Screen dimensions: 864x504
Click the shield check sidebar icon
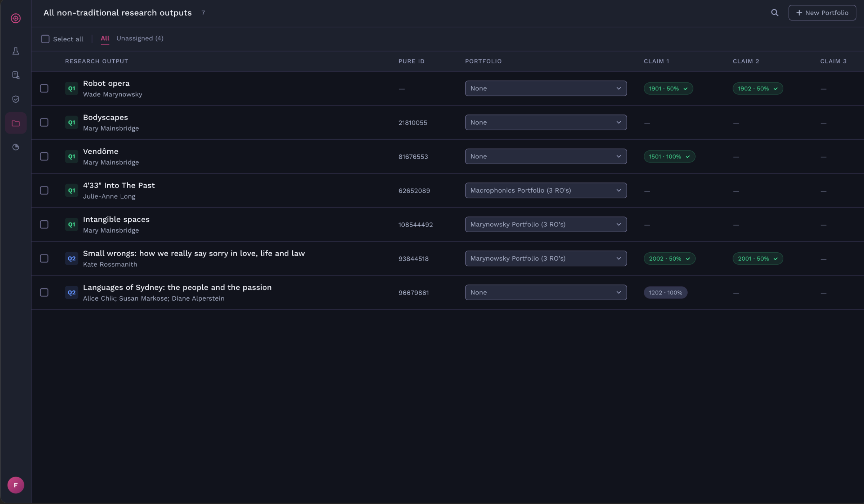tap(15, 99)
